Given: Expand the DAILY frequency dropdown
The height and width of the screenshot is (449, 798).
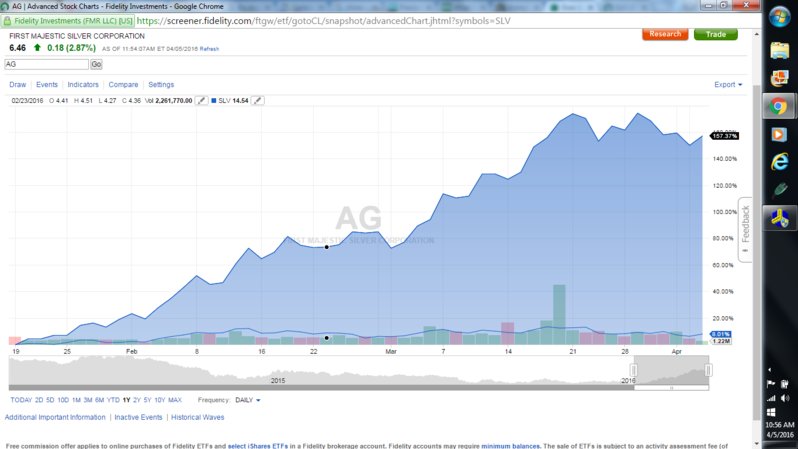Looking at the screenshot, I should click(x=247, y=400).
